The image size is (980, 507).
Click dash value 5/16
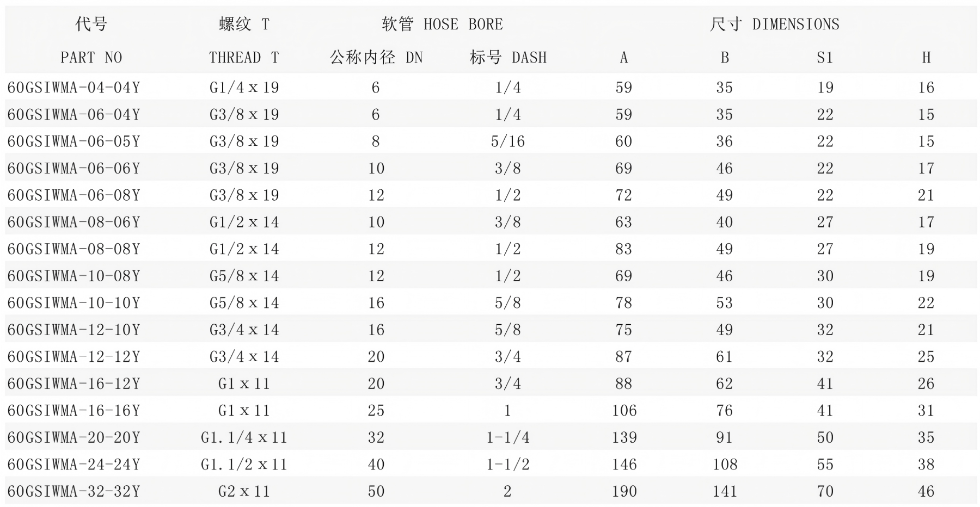coord(507,141)
